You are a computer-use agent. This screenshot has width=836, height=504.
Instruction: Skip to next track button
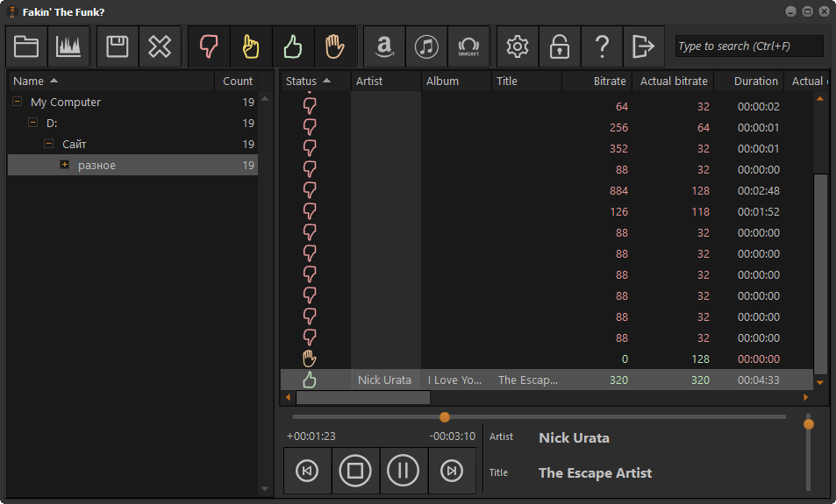[452, 471]
